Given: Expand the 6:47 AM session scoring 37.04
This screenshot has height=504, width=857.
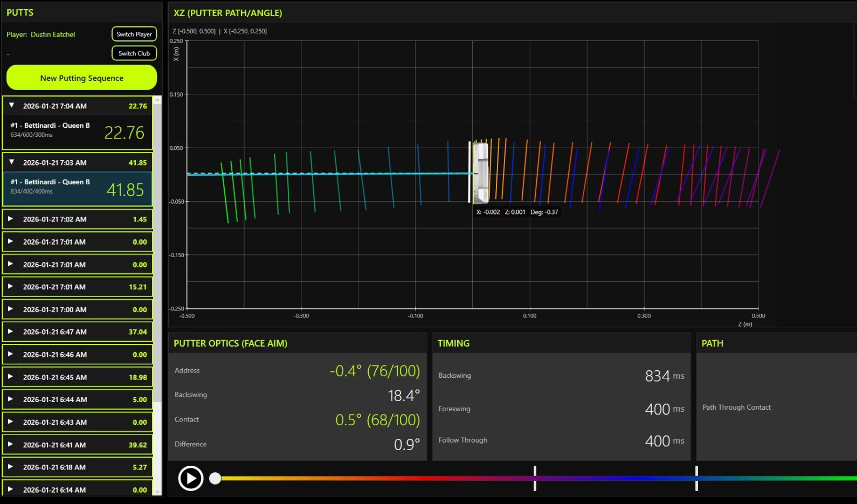Looking at the screenshot, I should pyautogui.click(x=10, y=332).
